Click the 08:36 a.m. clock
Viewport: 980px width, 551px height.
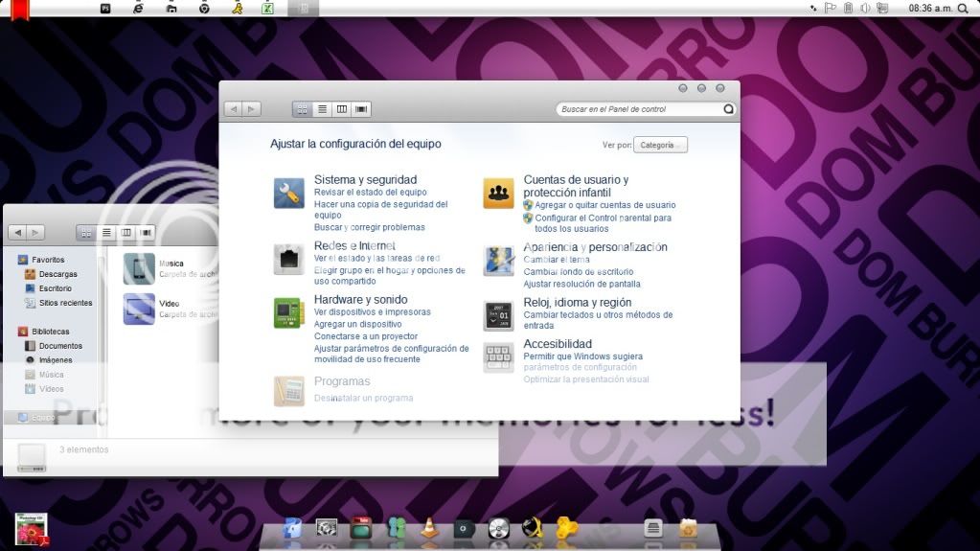pos(930,8)
